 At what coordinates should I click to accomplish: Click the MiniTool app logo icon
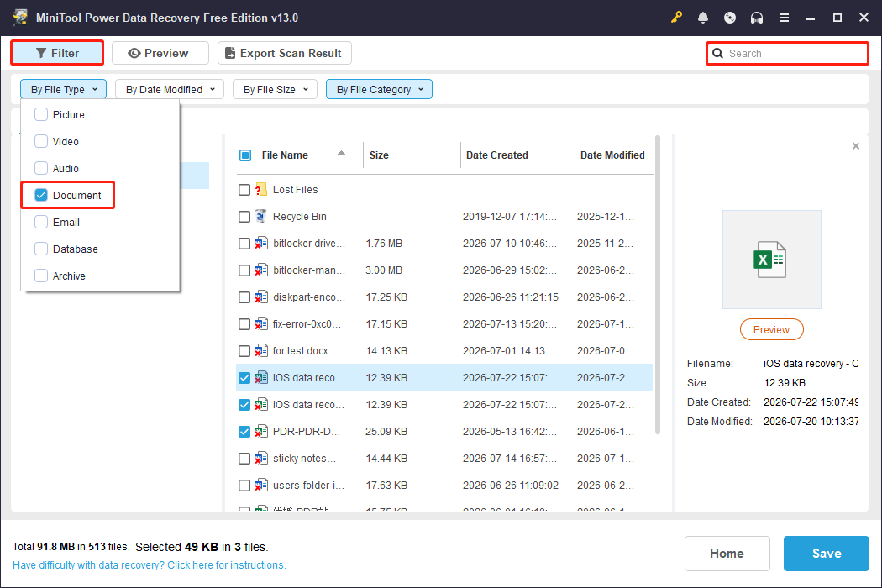(x=19, y=18)
